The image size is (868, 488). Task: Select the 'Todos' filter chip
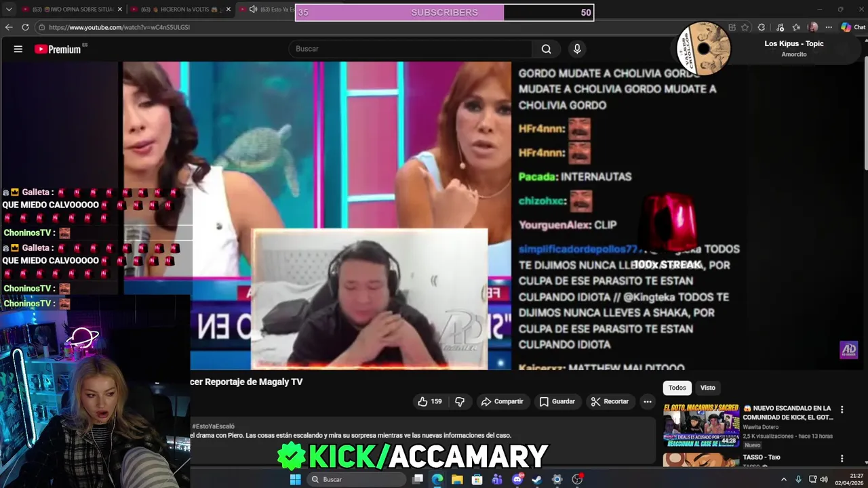[677, 388]
